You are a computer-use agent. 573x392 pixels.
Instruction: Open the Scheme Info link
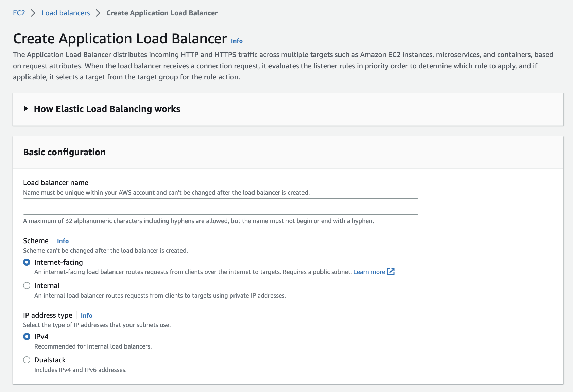tap(63, 241)
